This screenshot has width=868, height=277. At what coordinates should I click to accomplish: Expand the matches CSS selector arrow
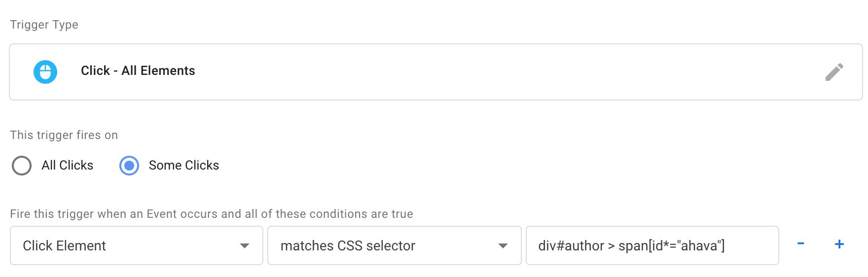point(503,246)
